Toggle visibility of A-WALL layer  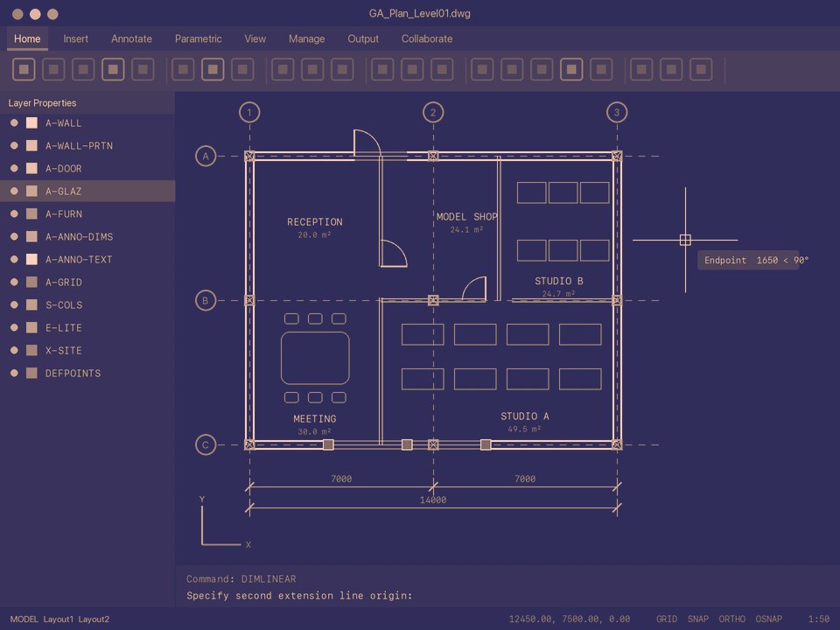tap(15, 122)
